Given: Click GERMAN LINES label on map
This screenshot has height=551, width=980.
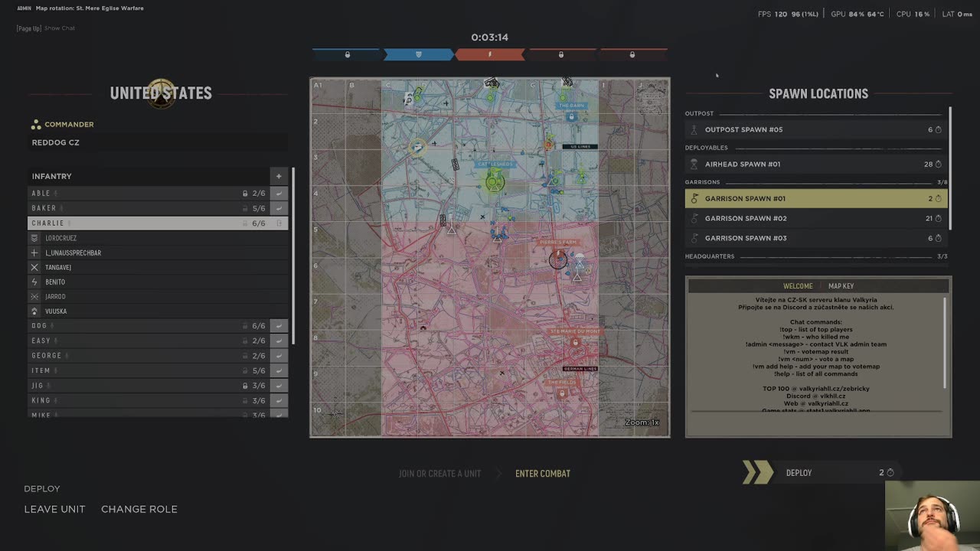Looking at the screenshot, I should pos(580,369).
